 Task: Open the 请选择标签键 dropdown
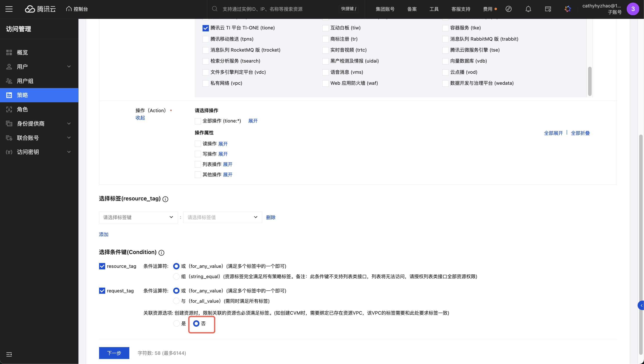coord(138,217)
